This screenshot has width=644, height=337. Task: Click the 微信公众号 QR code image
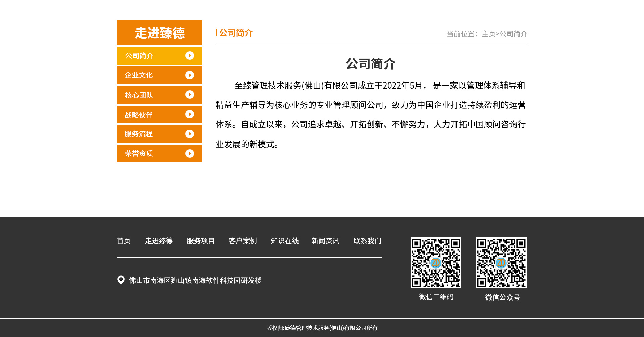coord(501,263)
